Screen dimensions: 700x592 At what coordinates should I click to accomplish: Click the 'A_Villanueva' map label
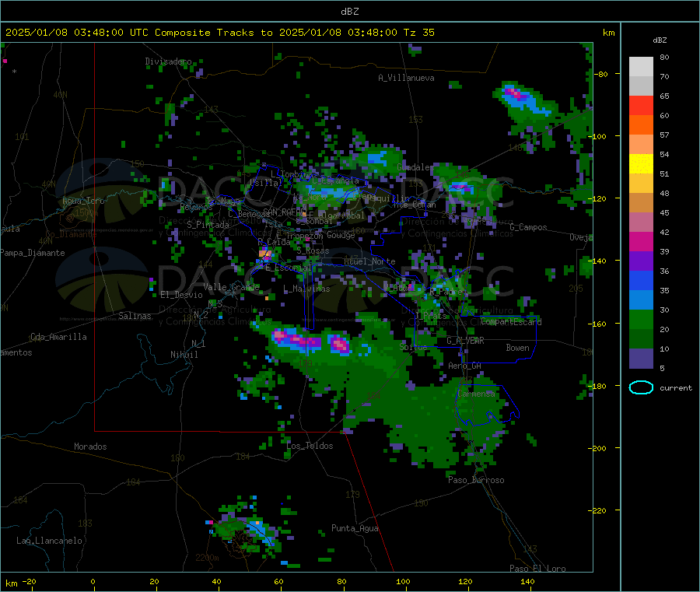coord(406,78)
